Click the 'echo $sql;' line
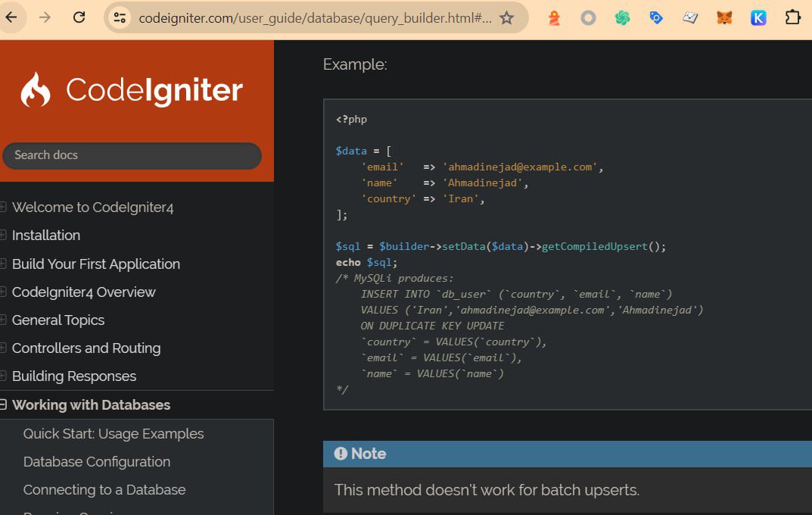Image resolution: width=812 pixels, height=515 pixels. (366, 263)
